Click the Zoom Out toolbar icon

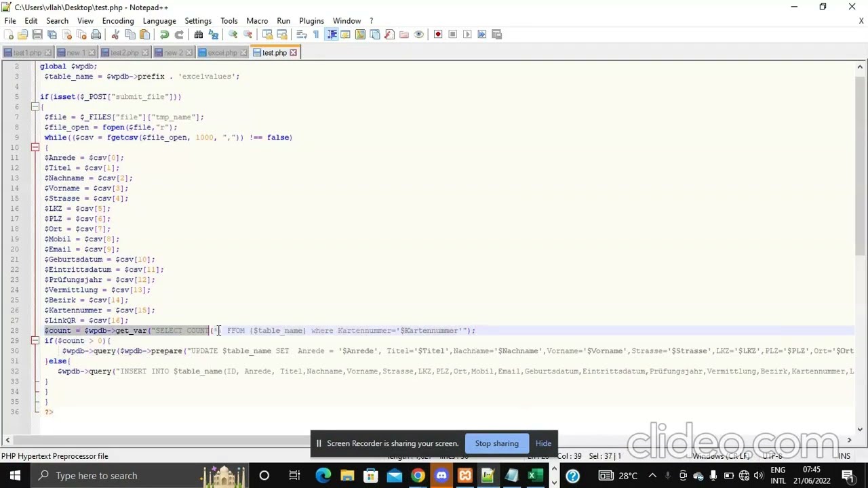[248, 35]
